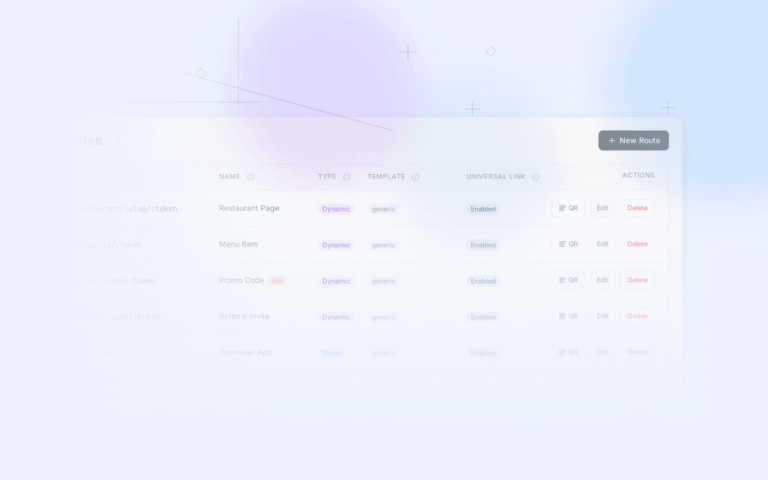Click the Dynamic badge in Referral Invite row
Screen dimensions: 768x480
pyautogui.click(x=336, y=317)
